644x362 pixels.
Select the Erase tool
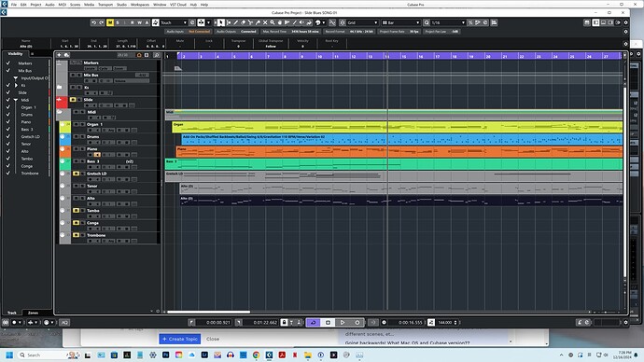pyautogui.click(x=243, y=22)
